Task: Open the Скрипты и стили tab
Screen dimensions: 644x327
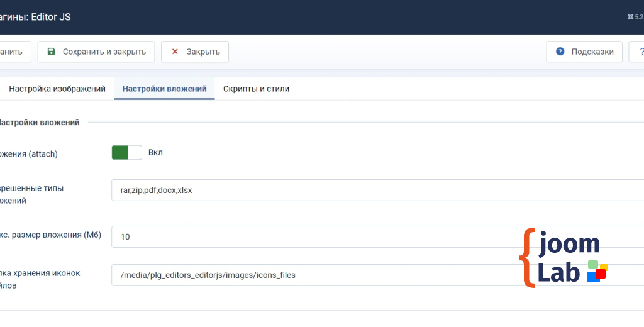Action: (256, 89)
